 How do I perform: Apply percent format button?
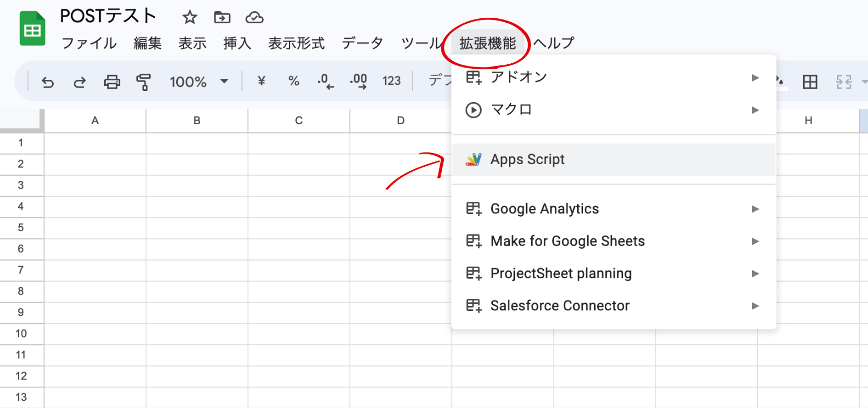pos(294,81)
